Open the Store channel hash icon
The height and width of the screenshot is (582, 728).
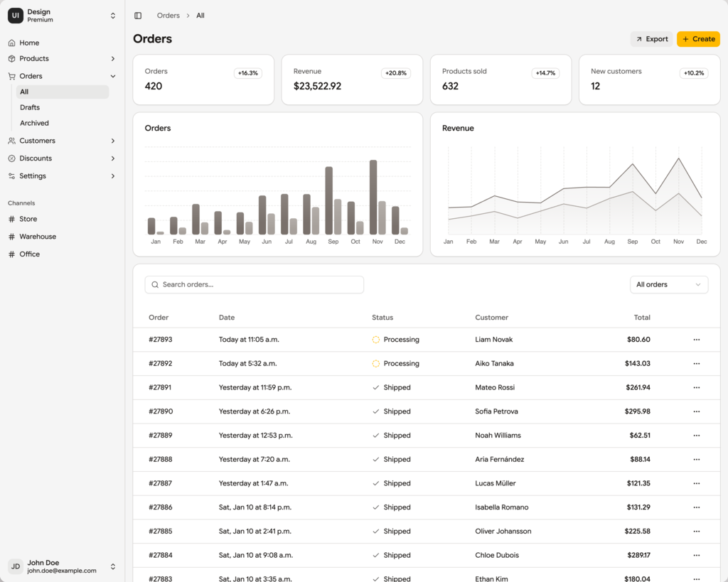coord(11,220)
